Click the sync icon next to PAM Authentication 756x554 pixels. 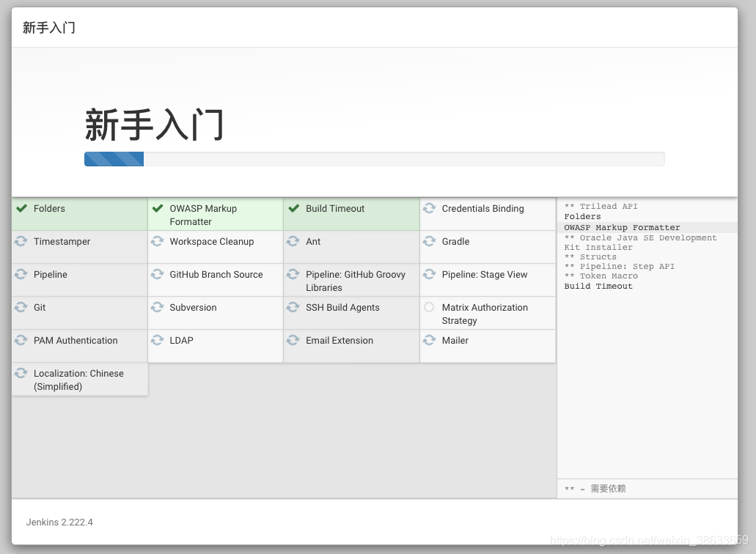[21, 340]
